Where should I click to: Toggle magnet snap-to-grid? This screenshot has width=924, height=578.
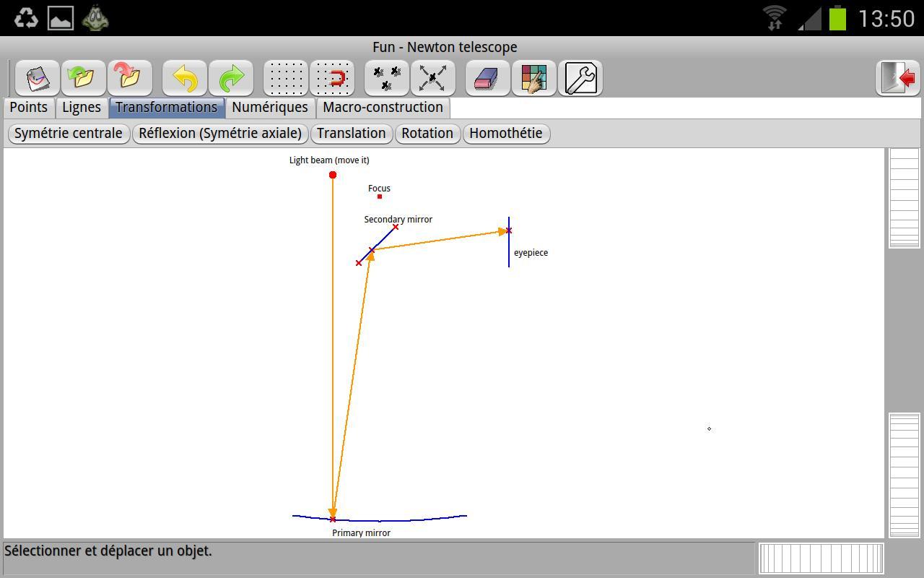click(x=332, y=78)
